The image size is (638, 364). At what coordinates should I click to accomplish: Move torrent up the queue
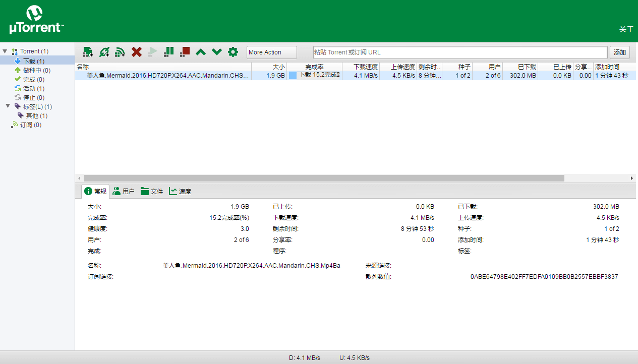(201, 51)
